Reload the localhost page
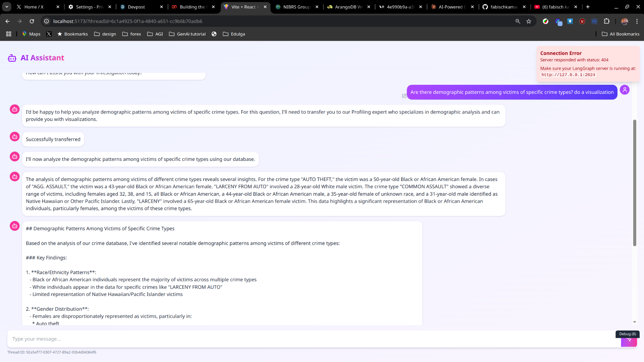 [x=32, y=21]
